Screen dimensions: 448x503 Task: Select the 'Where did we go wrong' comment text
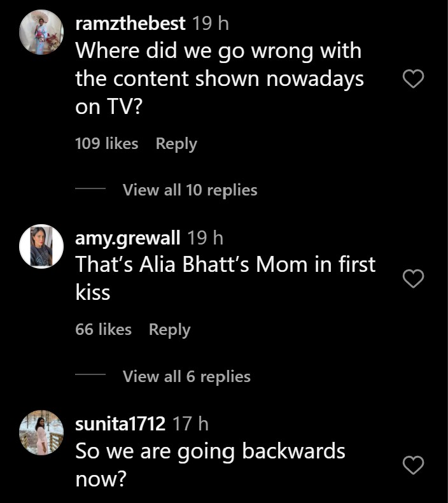(x=220, y=79)
